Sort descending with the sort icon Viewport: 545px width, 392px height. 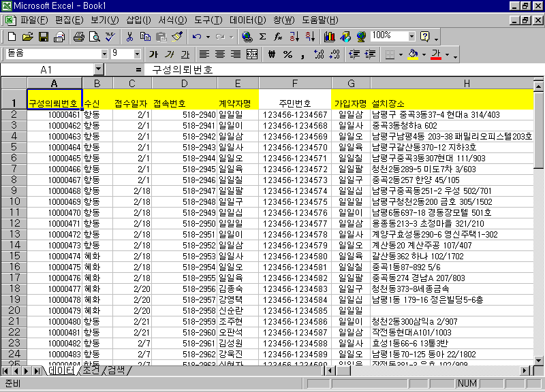(x=310, y=37)
